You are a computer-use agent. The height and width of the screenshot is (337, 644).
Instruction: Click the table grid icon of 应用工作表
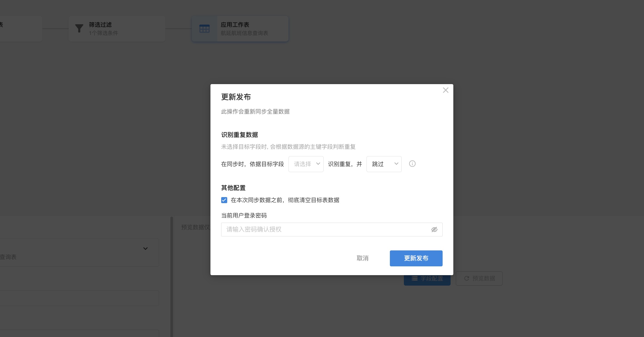(204, 29)
